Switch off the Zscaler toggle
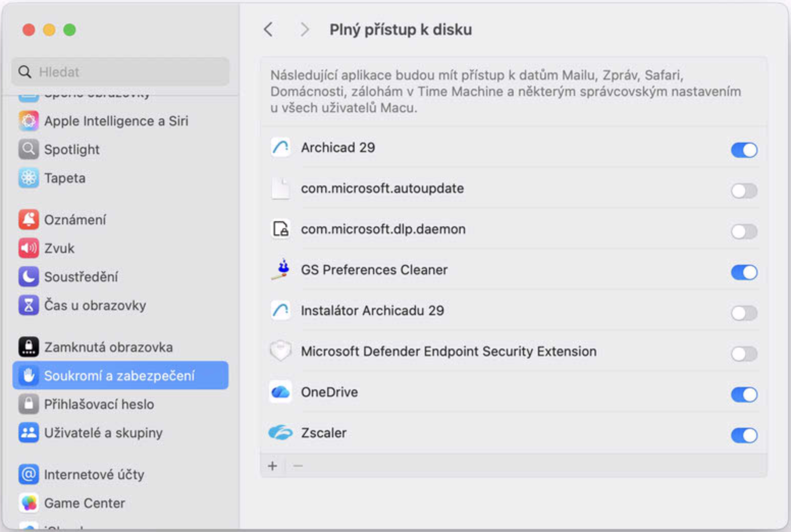 (744, 435)
